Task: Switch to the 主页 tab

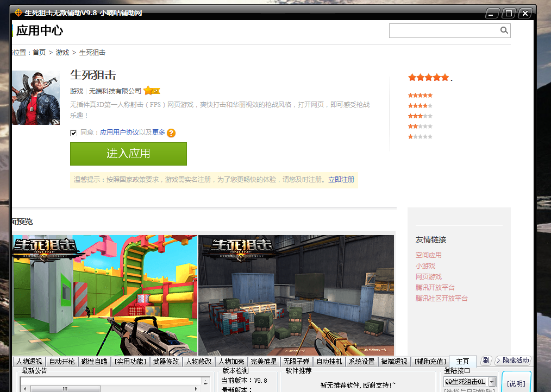Action: 462,362
